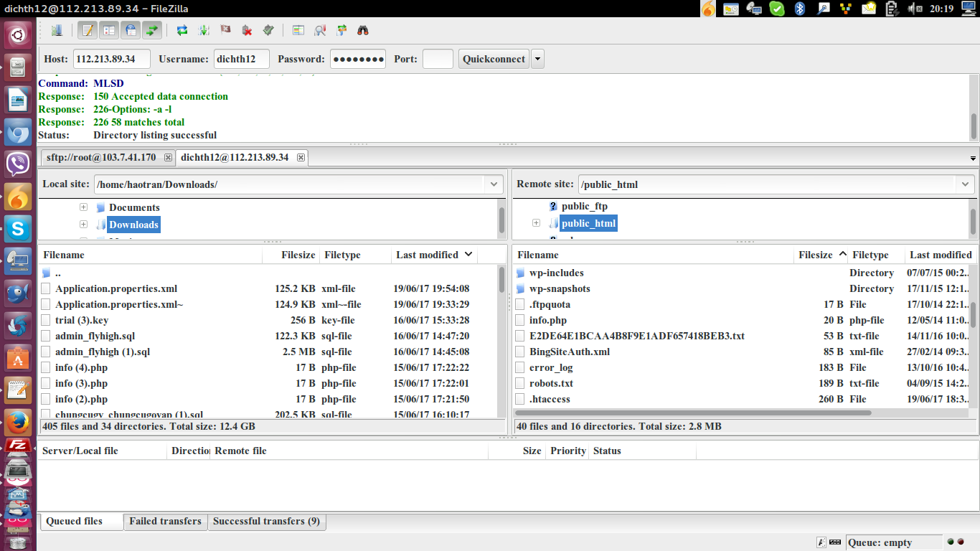The image size is (980, 551).
Task: Select public_ftp in the remote tree
Action: 585,206
